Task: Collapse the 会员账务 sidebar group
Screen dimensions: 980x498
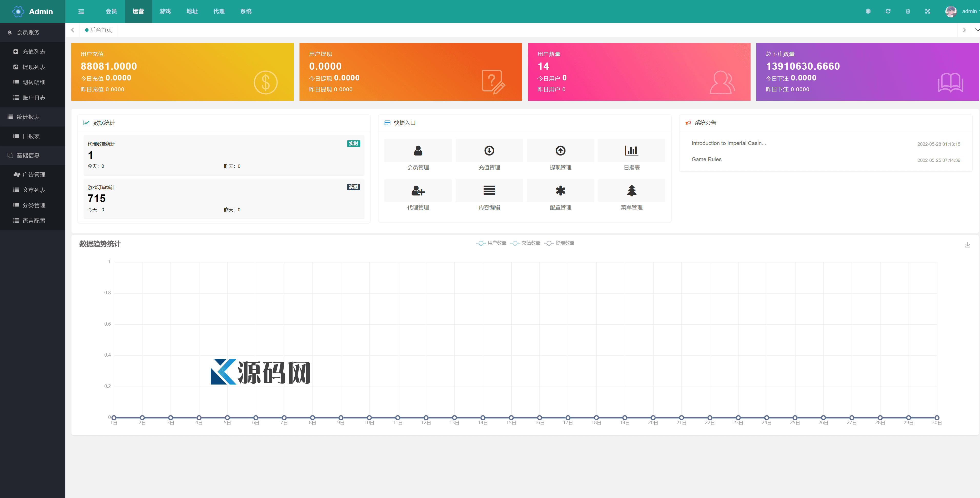Action: coord(28,32)
